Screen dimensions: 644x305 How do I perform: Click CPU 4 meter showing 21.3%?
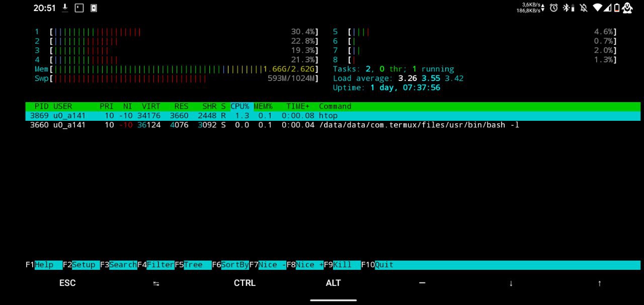pos(177,60)
